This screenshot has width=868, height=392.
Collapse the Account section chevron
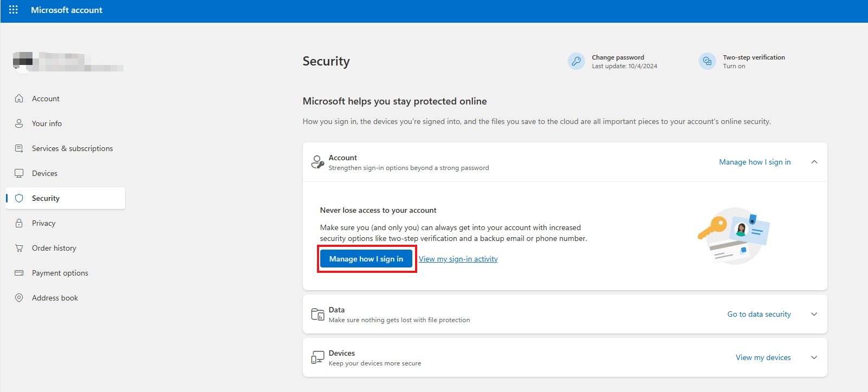(x=814, y=162)
